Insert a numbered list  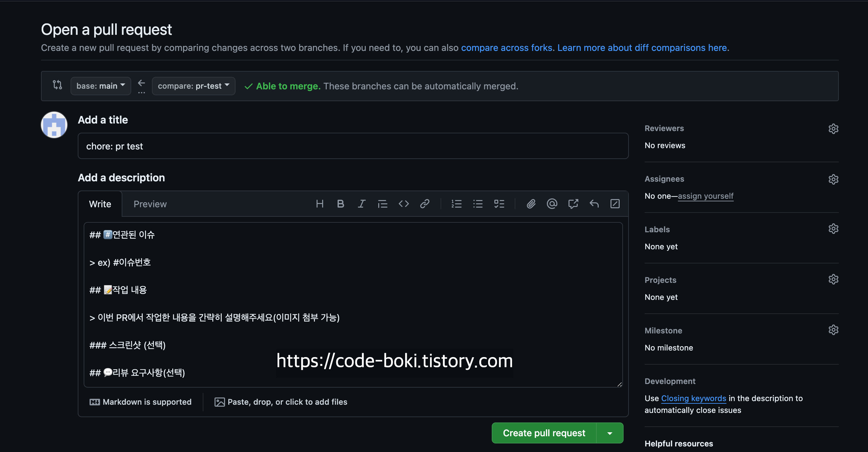[456, 204]
